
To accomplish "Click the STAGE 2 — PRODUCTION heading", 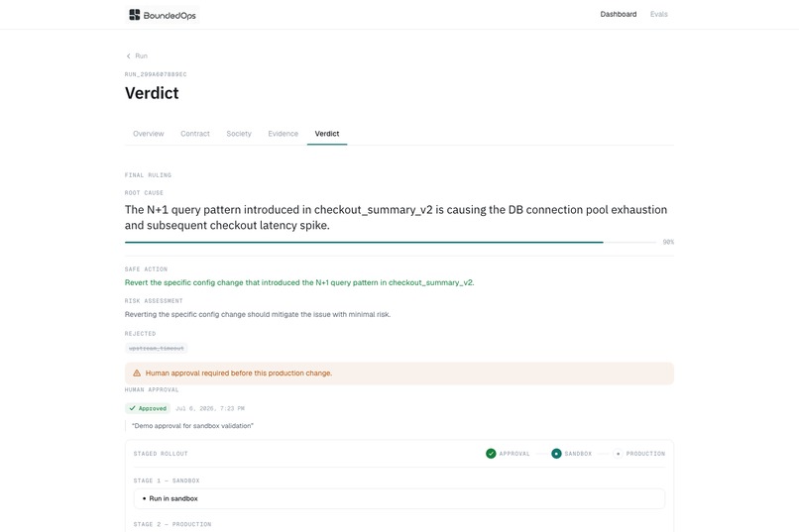I will (x=172, y=524).
